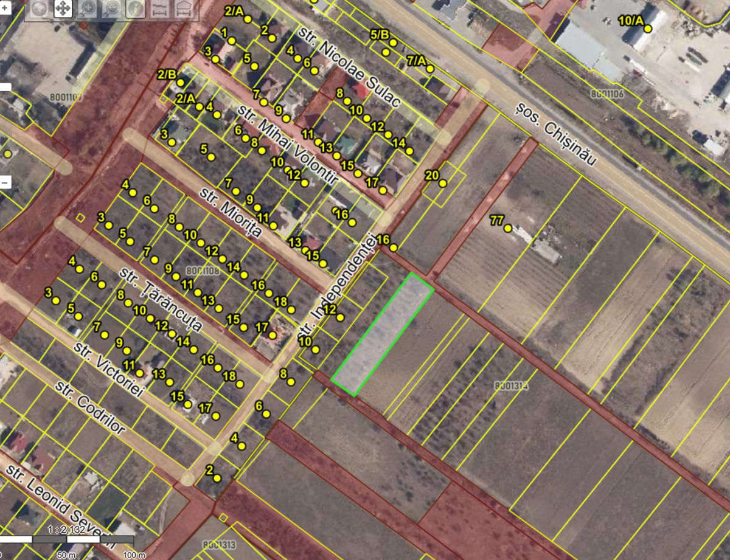Click the address point labeled 20
The height and width of the screenshot is (560, 730).
(443, 183)
